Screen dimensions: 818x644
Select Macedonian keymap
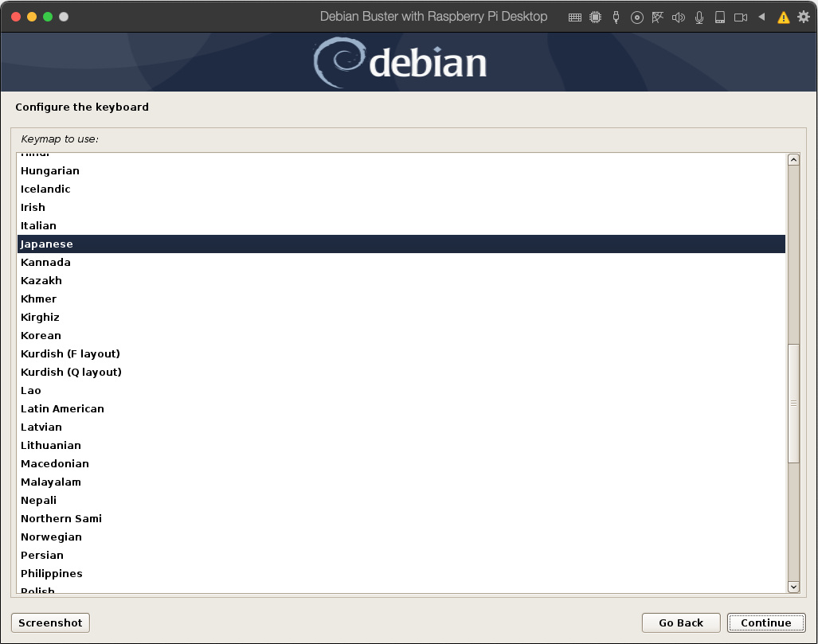tap(401, 463)
